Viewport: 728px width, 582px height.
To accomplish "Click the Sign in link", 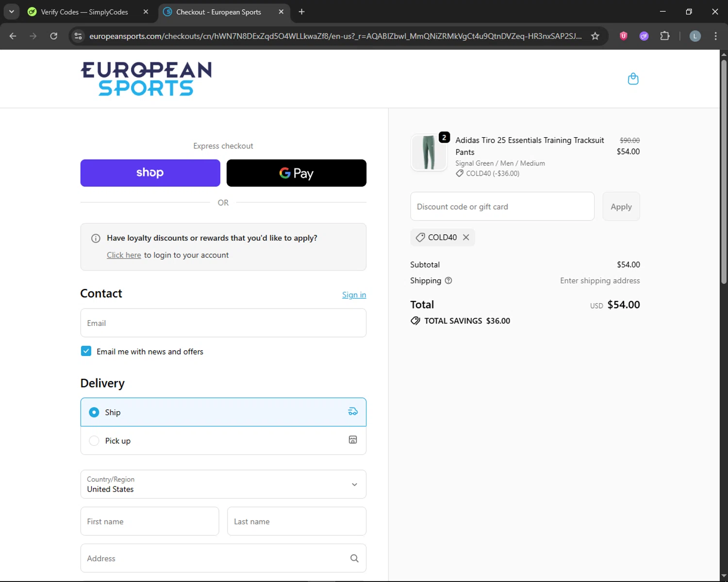I will (354, 295).
